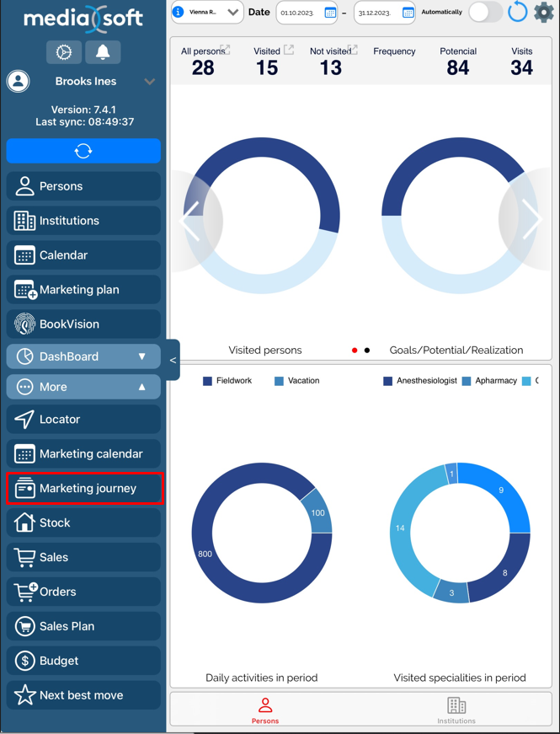Toggle Fieldwork legend series
Image resolution: width=560 pixels, height=734 pixels.
pos(227,381)
